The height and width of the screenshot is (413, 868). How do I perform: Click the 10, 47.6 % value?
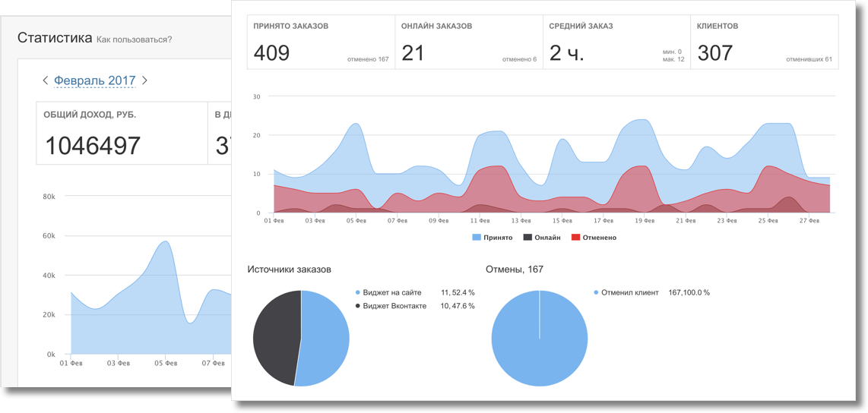point(458,306)
